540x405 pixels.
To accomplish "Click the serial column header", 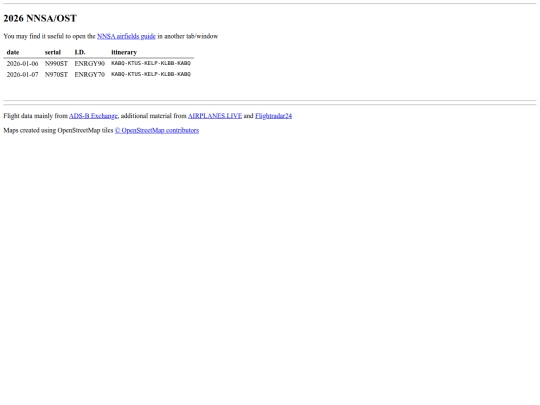I will [53, 52].
